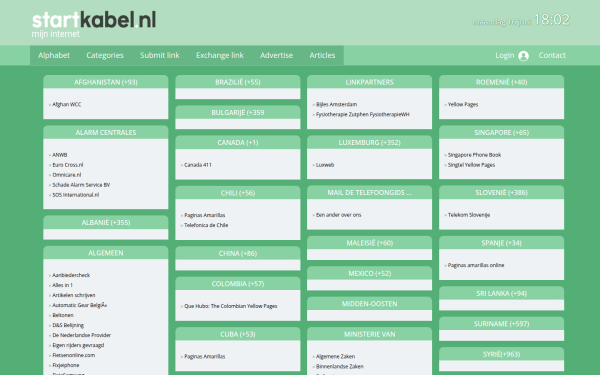Open Yellow Pages under Roemenië
The height and width of the screenshot is (375, 600).
point(463,104)
